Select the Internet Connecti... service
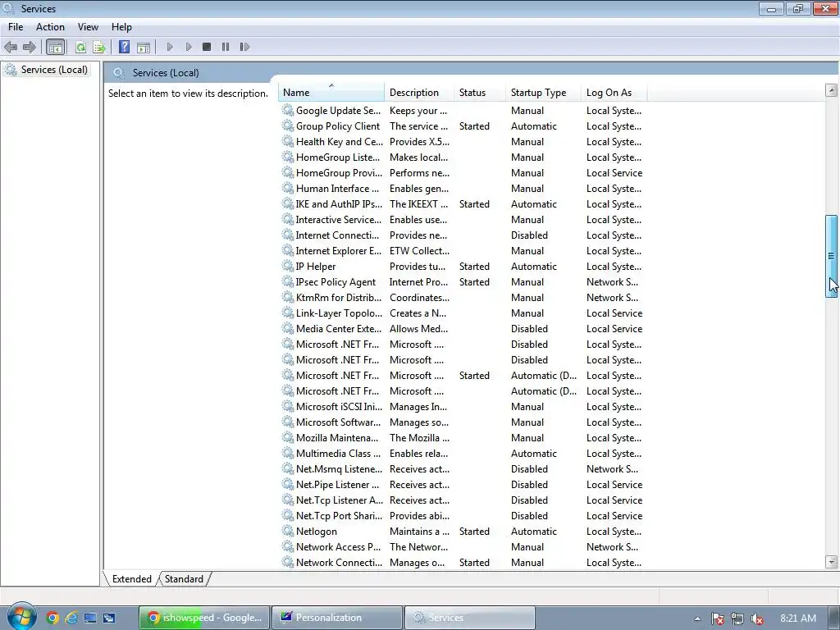840x630 pixels. click(x=463, y=235)
